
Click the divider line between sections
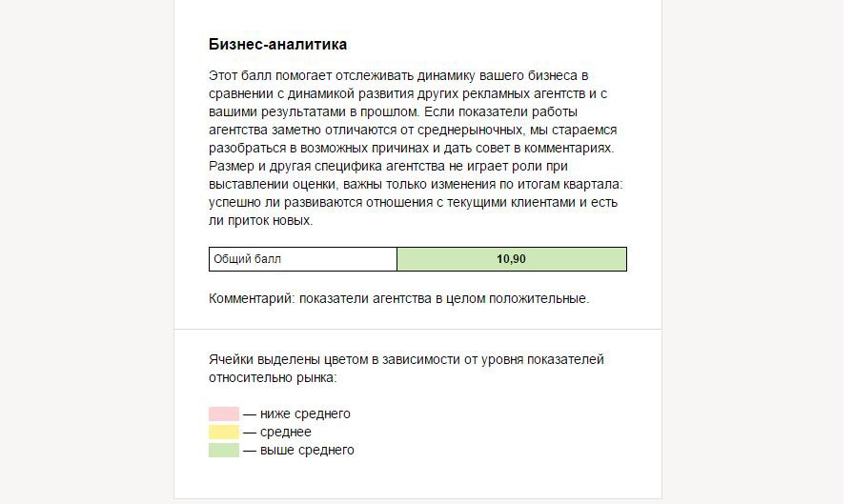click(417, 329)
